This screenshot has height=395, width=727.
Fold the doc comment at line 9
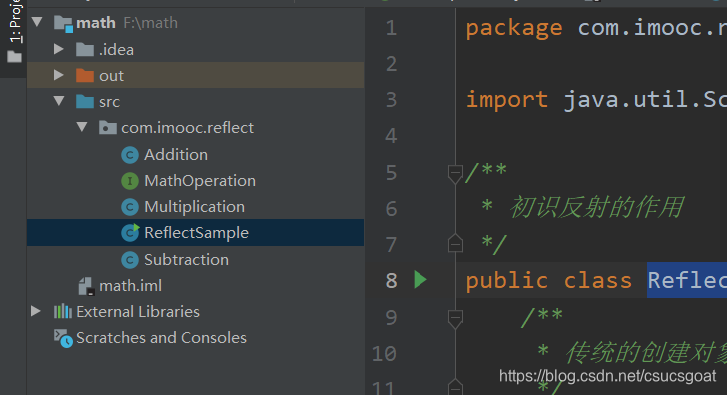[455, 319]
